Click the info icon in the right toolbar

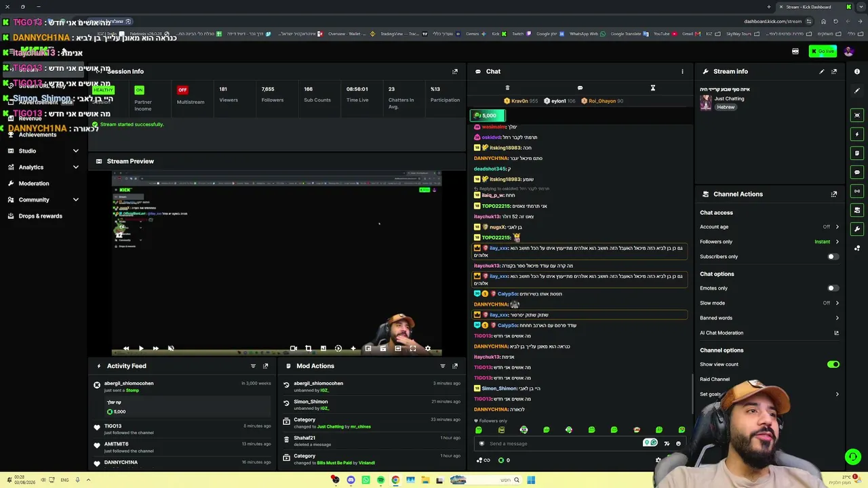click(x=857, y=71)
